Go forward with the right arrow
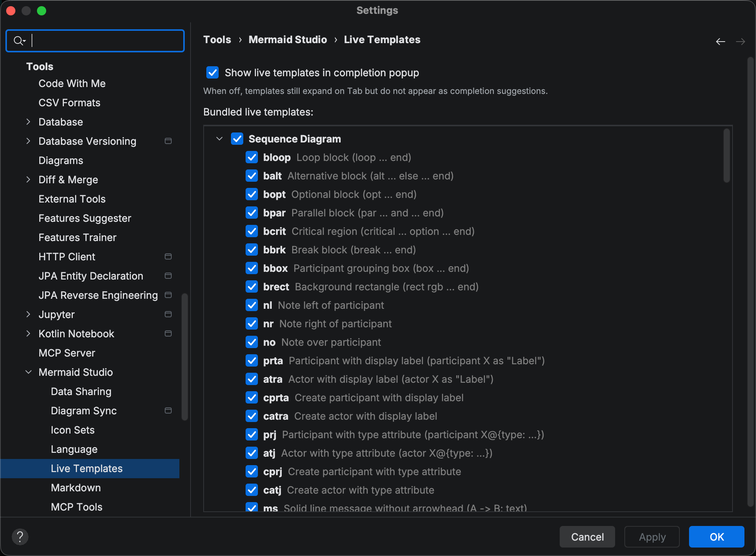This screenshot has height=556, width=756. point(741,42)
